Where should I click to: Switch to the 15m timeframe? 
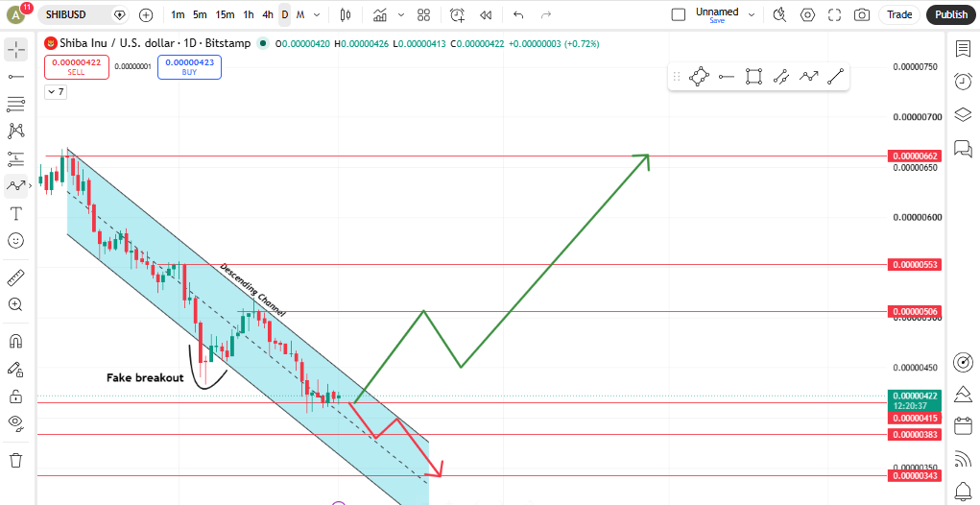(225, 15)
